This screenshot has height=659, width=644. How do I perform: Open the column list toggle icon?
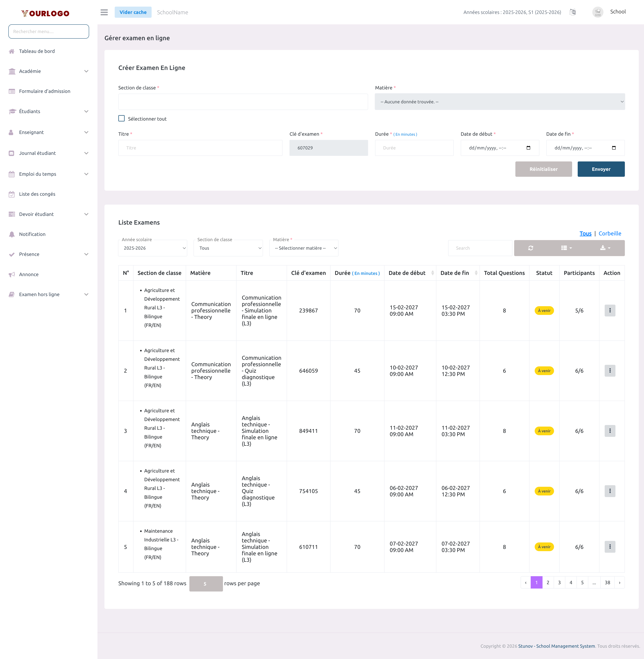[566, 248]
